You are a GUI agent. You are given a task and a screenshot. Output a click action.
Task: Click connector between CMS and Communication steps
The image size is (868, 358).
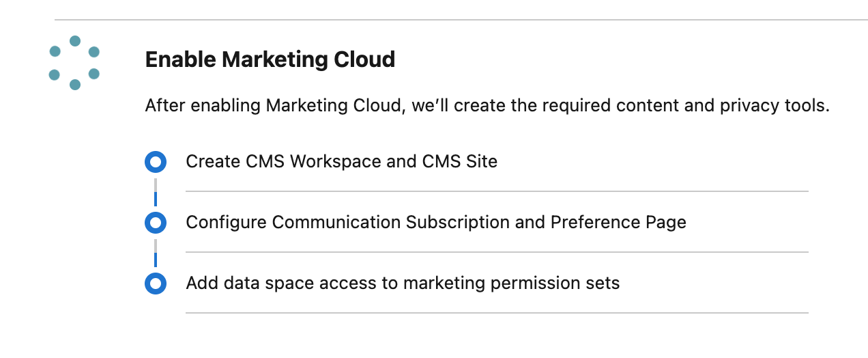click(x=156, y=192)
